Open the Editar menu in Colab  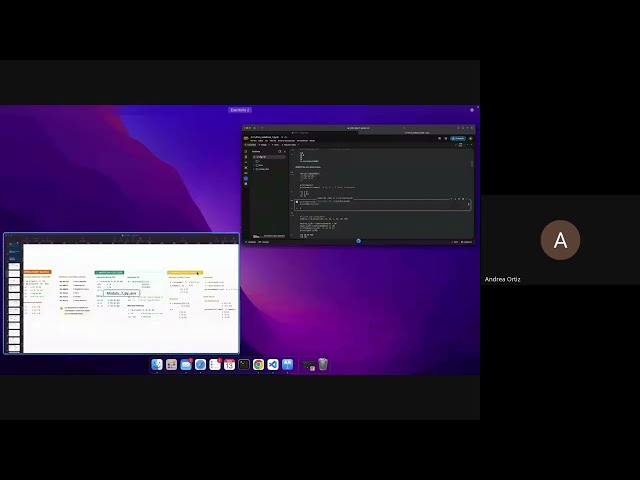[x=260, y=140]
